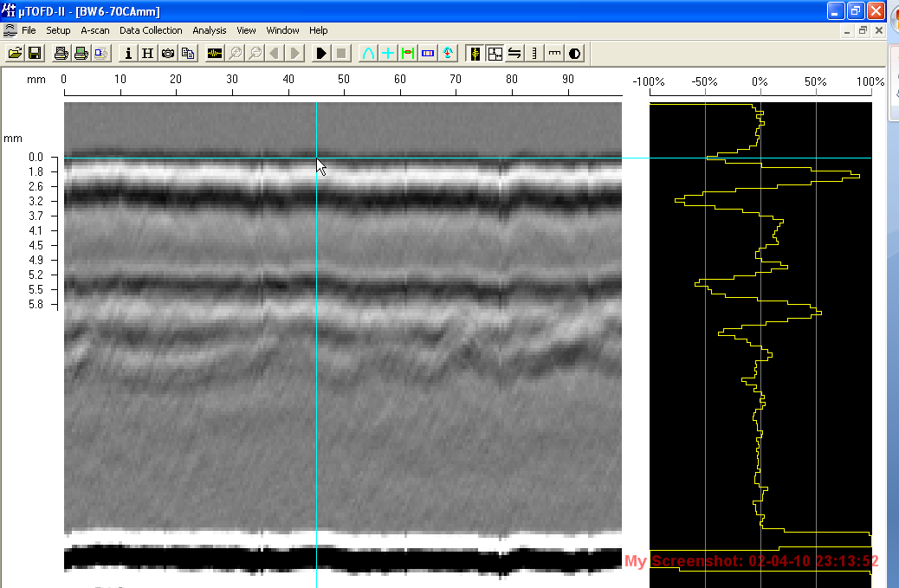Click the white lateral wave band in the scan
The height and width of the screenshot is (588, 899).
click(343, 173)
